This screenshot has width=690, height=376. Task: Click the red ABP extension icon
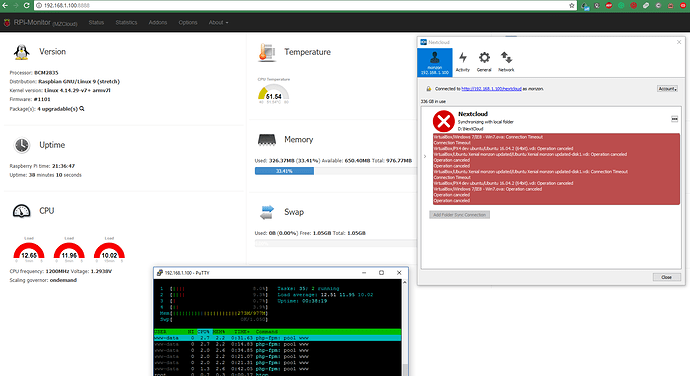pos(609,5)
